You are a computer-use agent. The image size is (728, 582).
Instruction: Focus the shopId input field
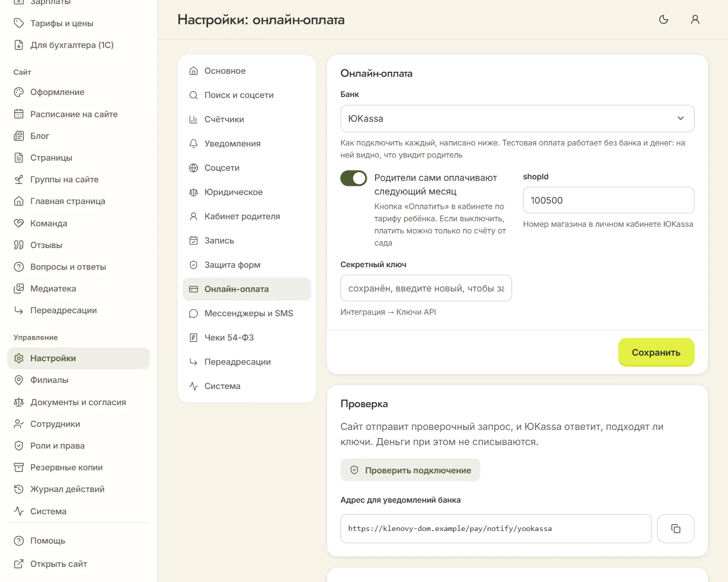(x=608, y=200)
